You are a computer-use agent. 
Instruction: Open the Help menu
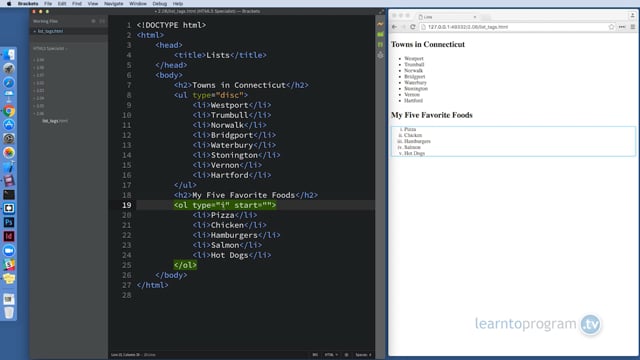pos(178,4)
